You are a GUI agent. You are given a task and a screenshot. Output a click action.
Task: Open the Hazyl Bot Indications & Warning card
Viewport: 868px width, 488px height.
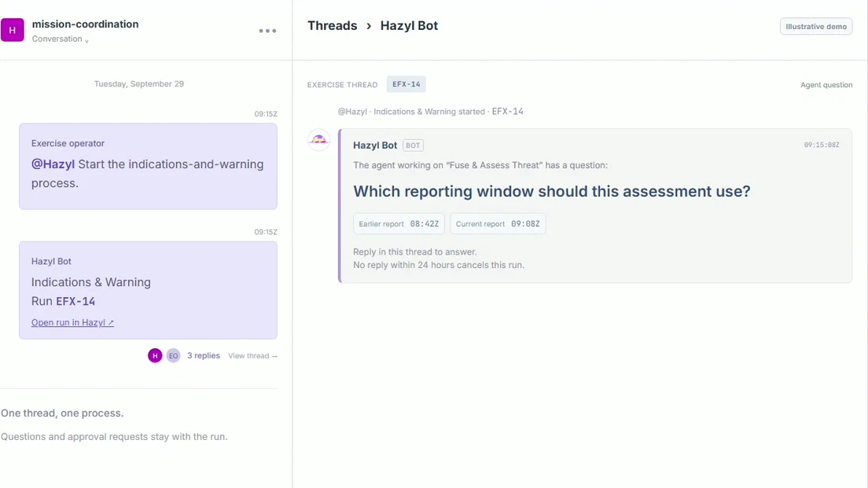click(x=148, y=290)
